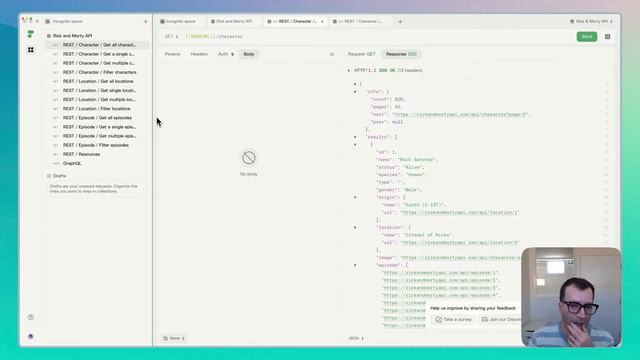Open Character / Filter characters request
Viewport: 640px width, 360px height.
(97, 72)
